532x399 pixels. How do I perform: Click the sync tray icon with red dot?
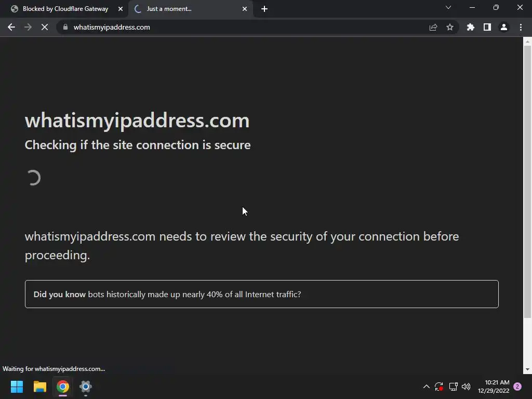click(x=439, y=387)
